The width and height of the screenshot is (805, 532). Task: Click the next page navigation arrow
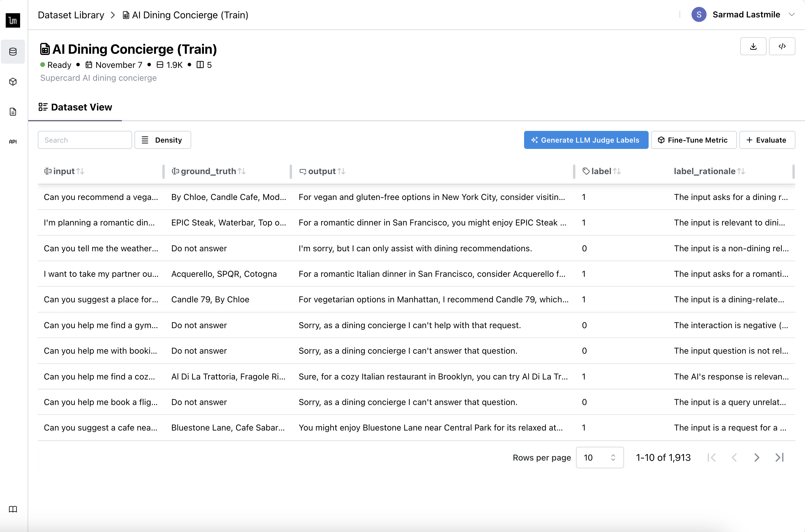point(757,457)
